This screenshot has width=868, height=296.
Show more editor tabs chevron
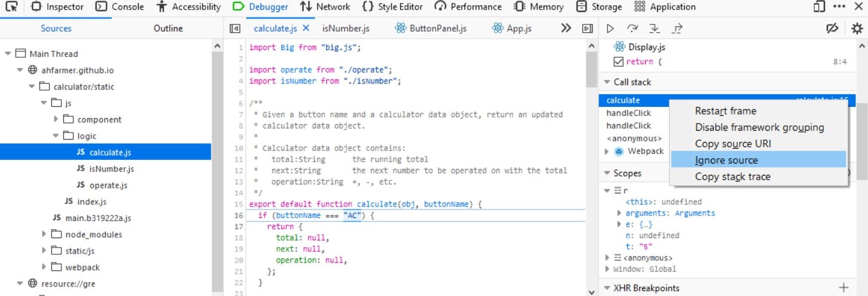pyautogui.click(x=565, y=28)
